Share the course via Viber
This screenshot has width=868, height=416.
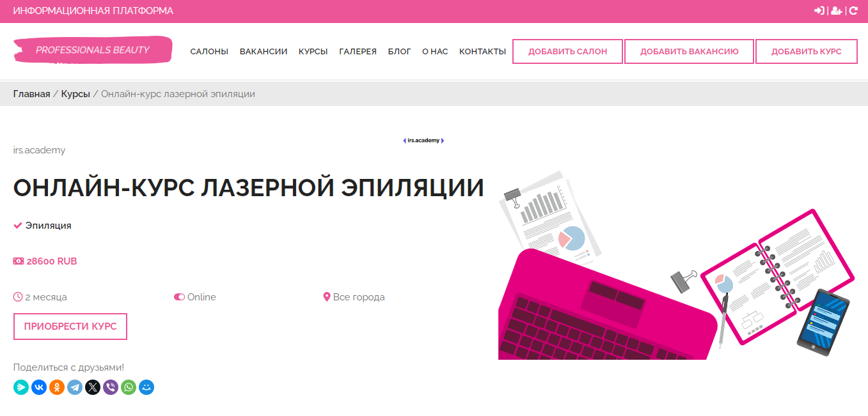(x=111, y=387)
